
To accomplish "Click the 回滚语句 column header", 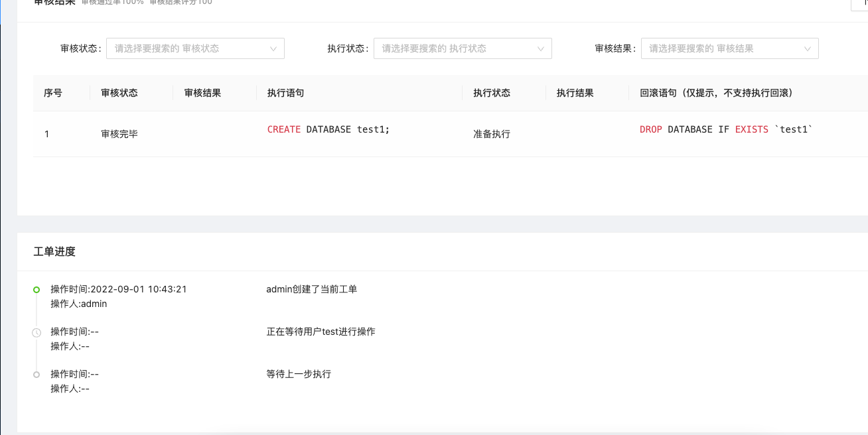I will pyautogui.click(x=717, y=93).
